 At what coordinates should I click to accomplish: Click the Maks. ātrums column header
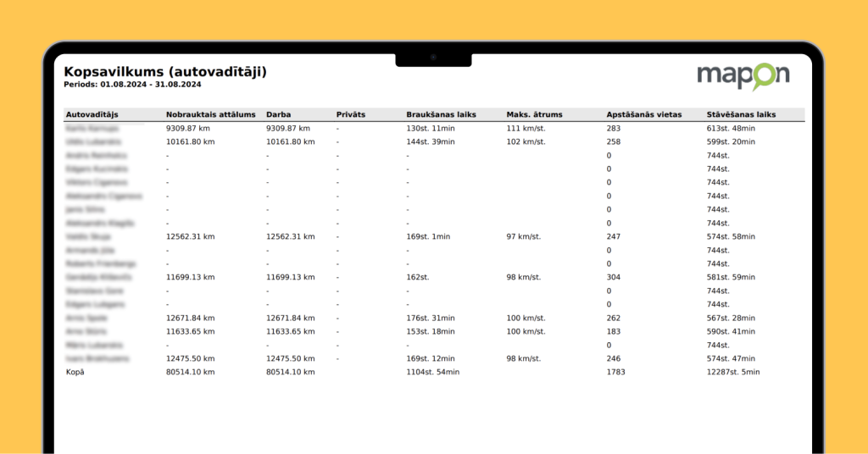coord(534,114)
